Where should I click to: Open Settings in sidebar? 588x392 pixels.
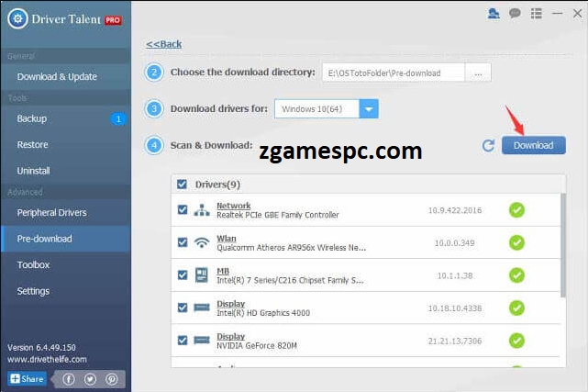click(66, 291)
